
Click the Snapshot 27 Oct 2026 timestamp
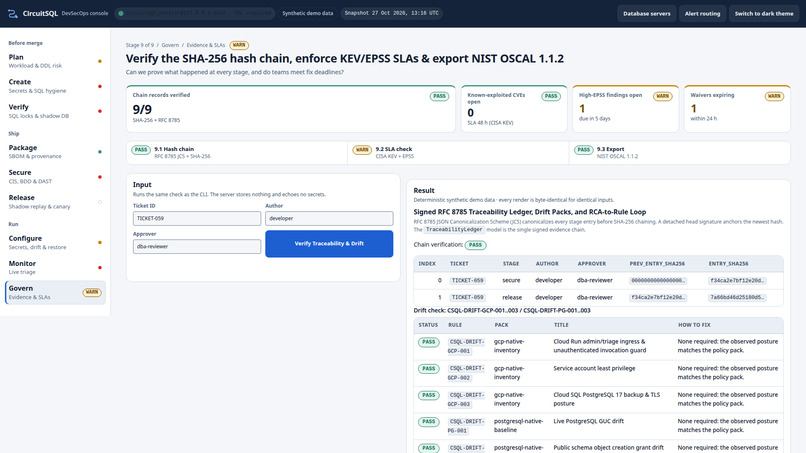392,13
